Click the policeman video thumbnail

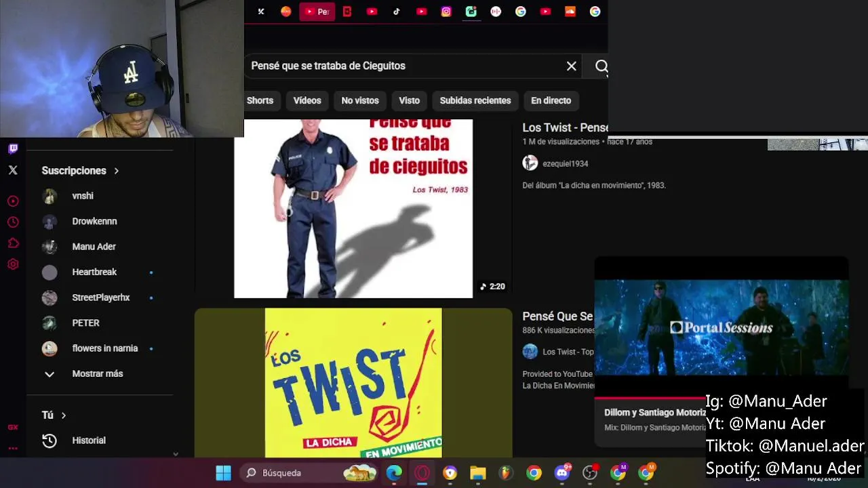pyautogui.click(x=353, y=209)
